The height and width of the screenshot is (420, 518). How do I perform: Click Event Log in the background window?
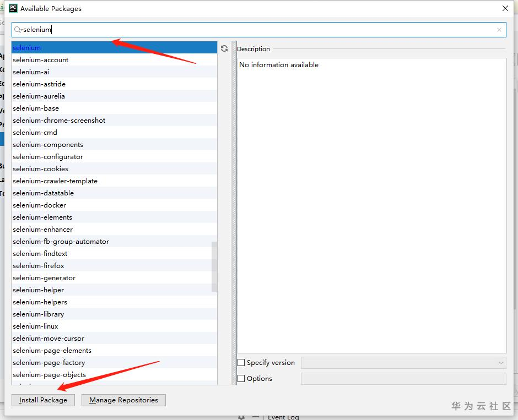(x=283, y=417)
